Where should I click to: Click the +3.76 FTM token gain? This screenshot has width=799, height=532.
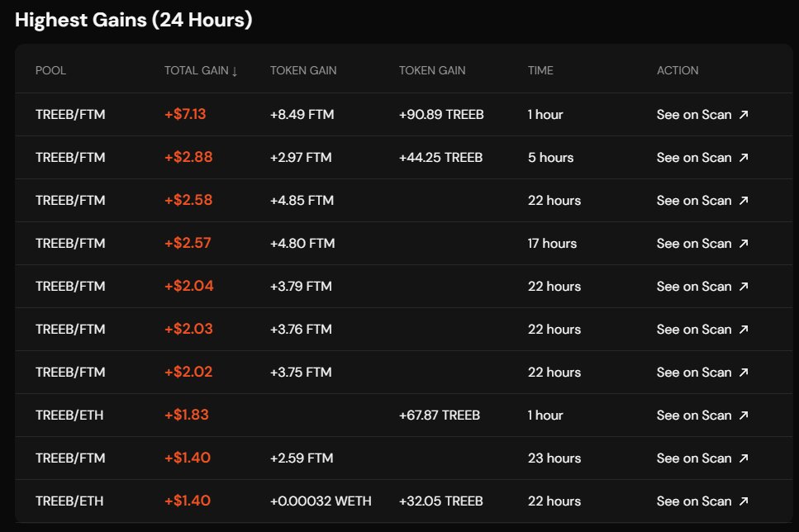[x=301, y=329]
